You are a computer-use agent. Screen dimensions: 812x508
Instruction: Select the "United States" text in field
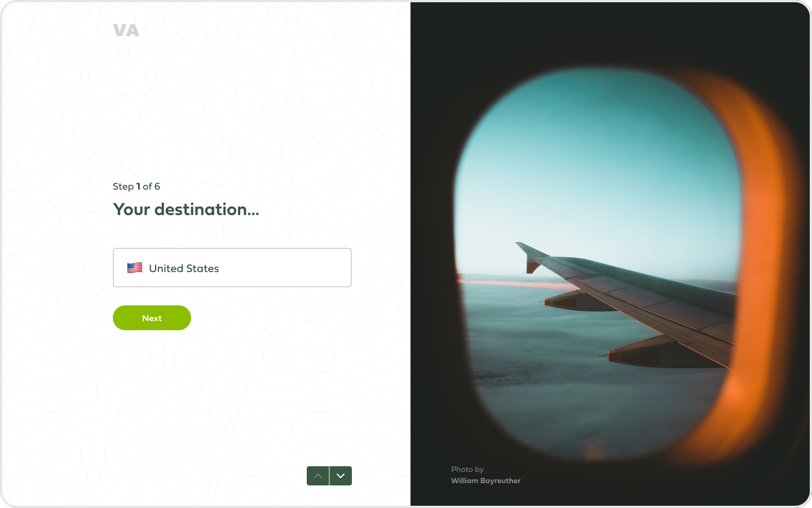coord(184,269)
